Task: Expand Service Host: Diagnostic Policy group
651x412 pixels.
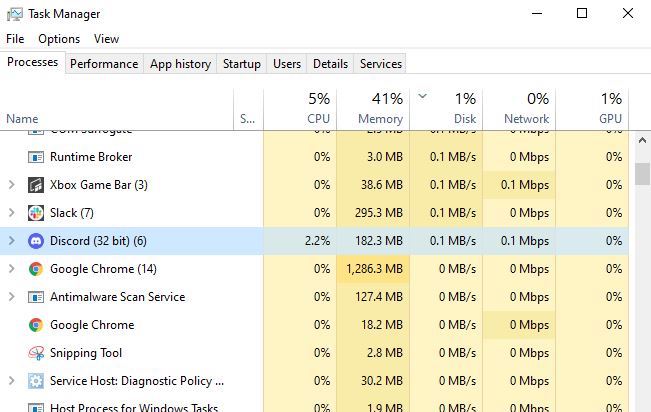Action: click(x=12, y=381)
